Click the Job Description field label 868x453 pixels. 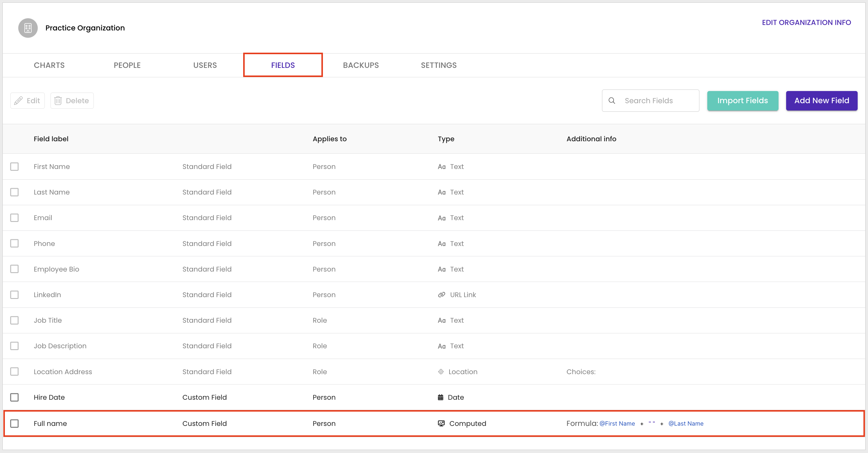(x=60, y=346)
